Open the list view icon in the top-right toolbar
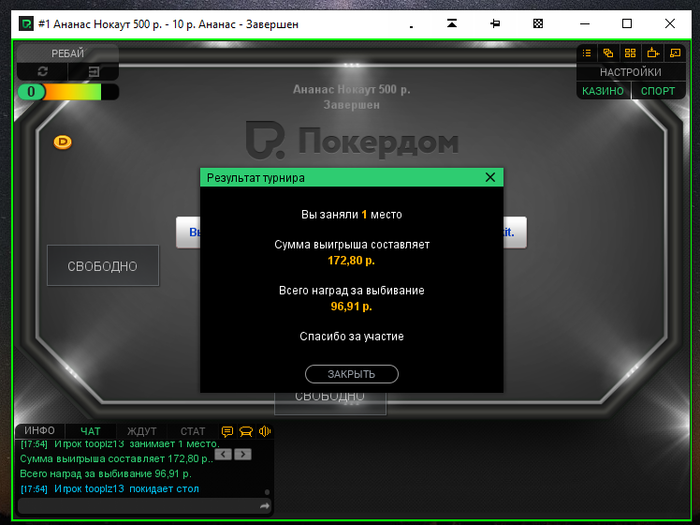 tap(587, 53)
